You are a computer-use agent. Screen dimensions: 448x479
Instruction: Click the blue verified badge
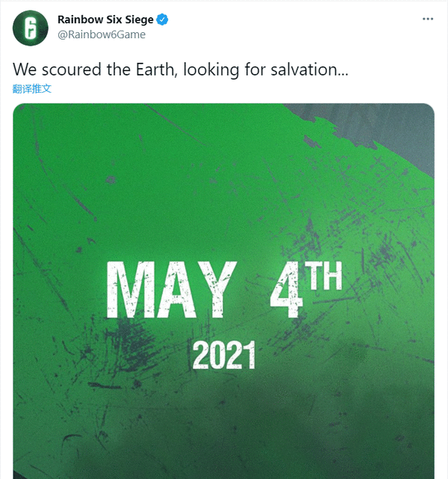point(162,19)
